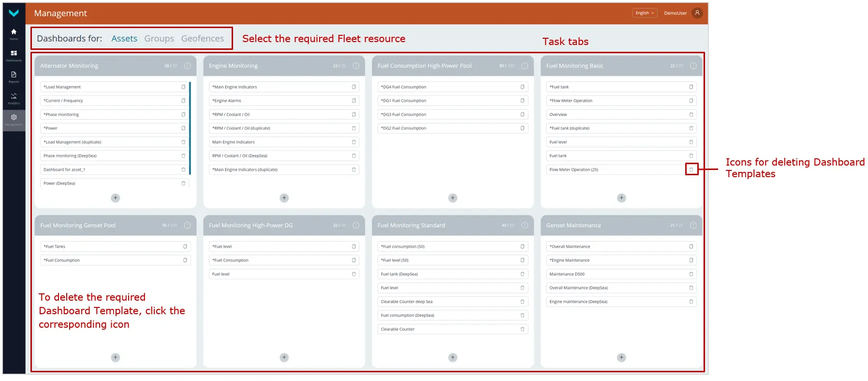Add a template to Alternator Monitoring card
The image size is (868, 381).
click(116, 198)
